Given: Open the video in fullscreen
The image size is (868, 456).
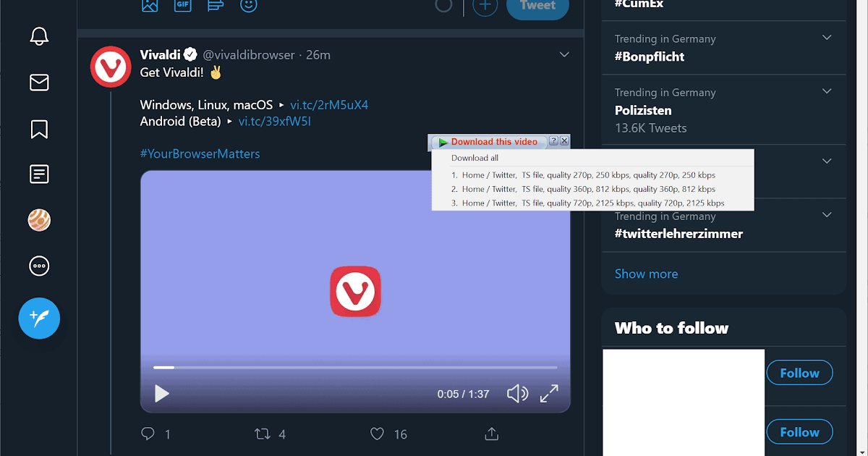Looking at the screenshot, I should (550, 394).
